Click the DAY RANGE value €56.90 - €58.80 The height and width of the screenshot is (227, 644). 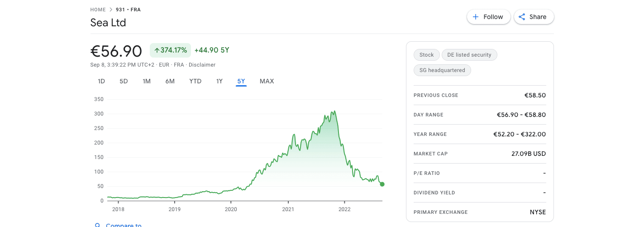click(521, 115)
